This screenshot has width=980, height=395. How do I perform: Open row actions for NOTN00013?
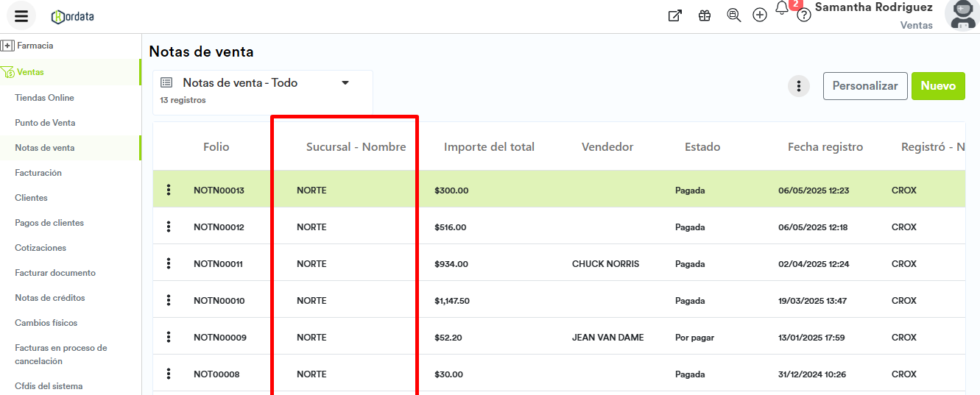(x=169, y=191)
